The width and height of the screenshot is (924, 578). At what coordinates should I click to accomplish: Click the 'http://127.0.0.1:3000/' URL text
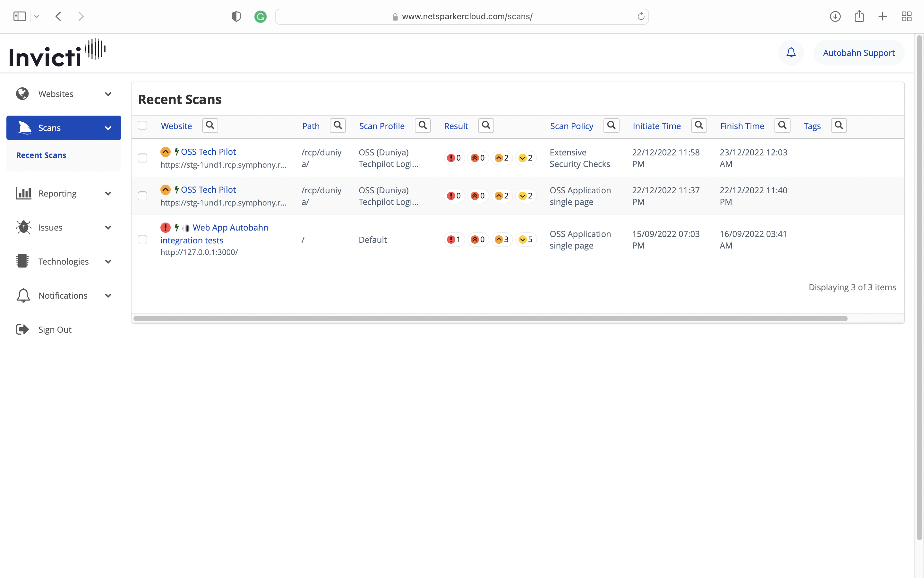click(199, 252)
